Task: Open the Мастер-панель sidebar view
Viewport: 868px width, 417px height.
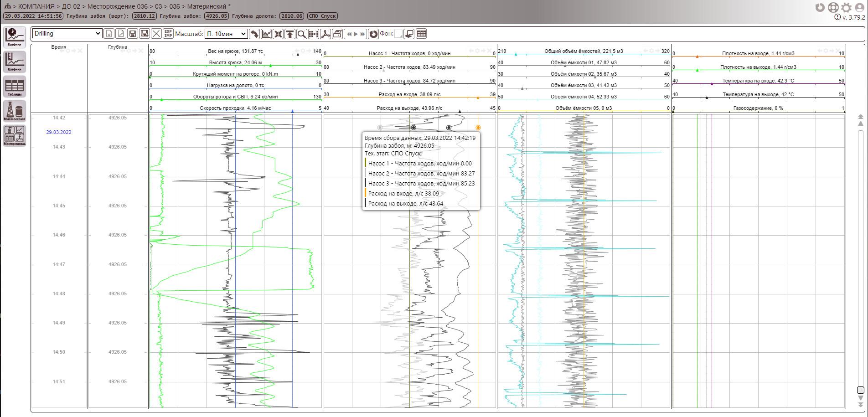Action: point(15,135)
